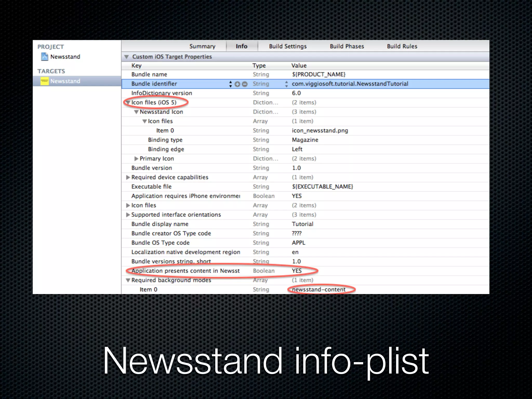Screen dimensions: 532x399
Task: Open Build Phases tab
Action: tap(347, 46)
